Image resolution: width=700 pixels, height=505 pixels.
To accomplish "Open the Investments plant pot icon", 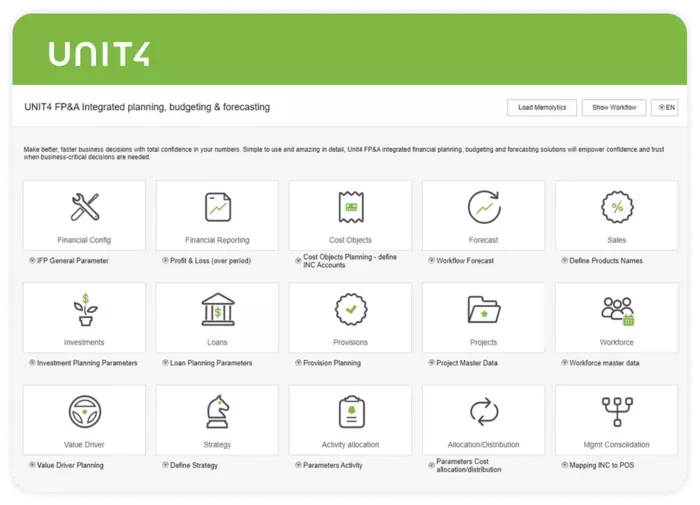I will [85, 309].
